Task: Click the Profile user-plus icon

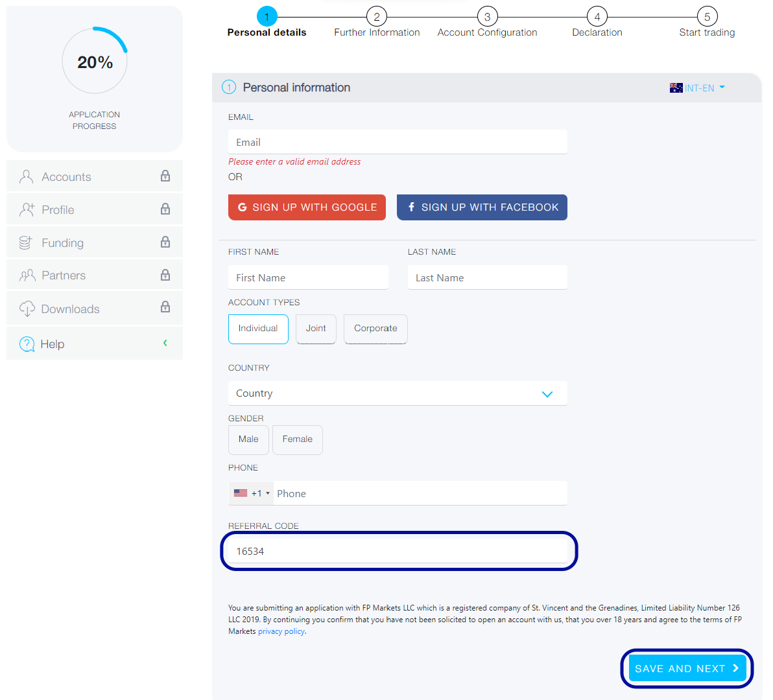Action: [27, 210]
